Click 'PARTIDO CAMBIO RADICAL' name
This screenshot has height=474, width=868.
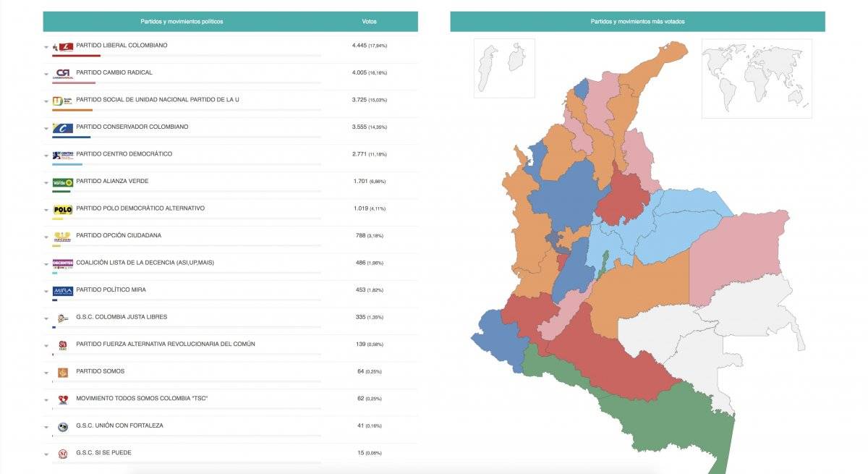coord(114,72)
